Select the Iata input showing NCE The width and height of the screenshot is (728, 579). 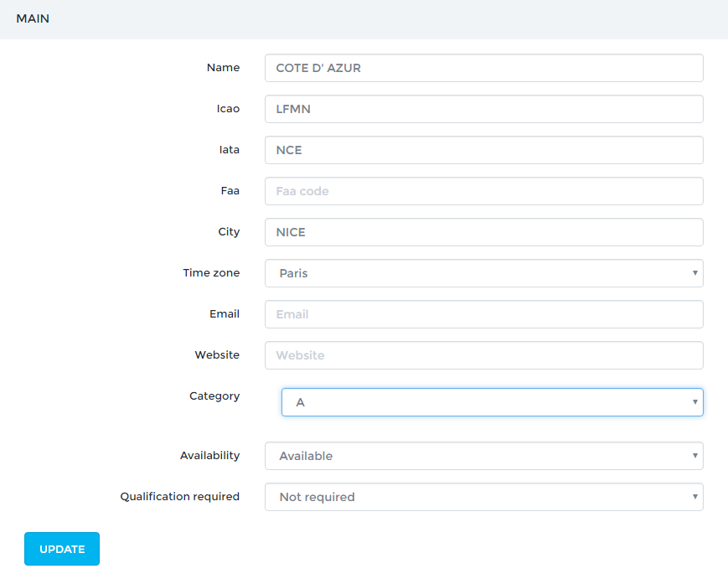tap(483, 150)
